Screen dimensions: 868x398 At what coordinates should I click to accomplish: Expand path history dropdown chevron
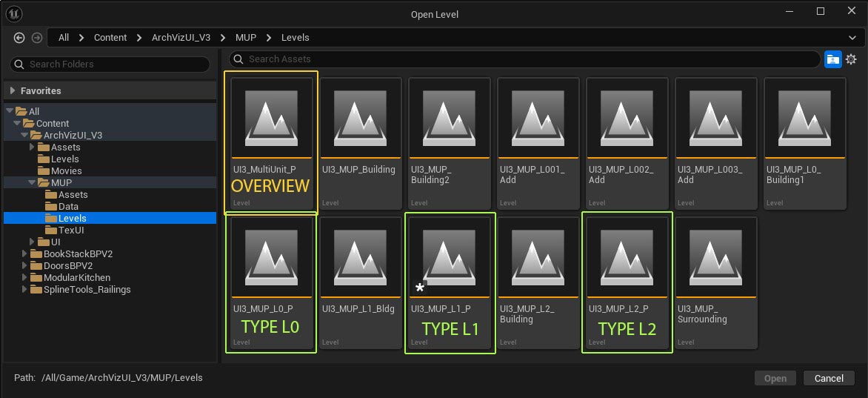click(852, 38)
